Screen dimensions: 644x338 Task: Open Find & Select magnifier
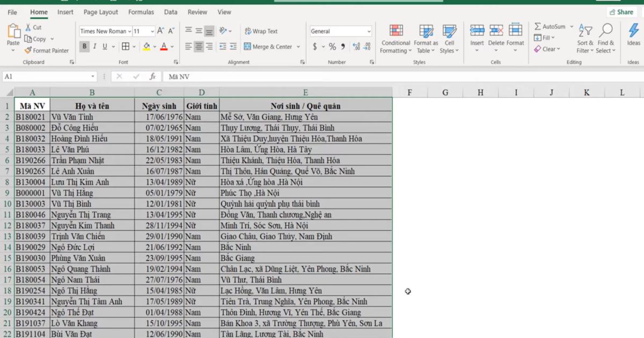click(x=606, y=39)
